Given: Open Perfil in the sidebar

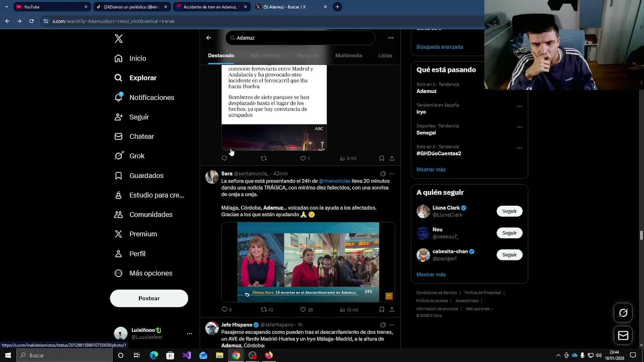Looking at the screenshot, I should pyautogui.click(x=130, y=254).
